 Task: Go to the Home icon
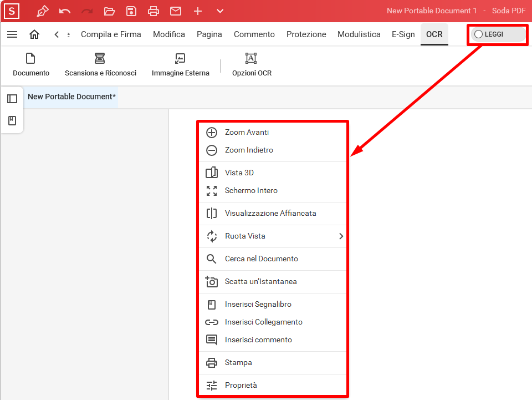[34, 34]
